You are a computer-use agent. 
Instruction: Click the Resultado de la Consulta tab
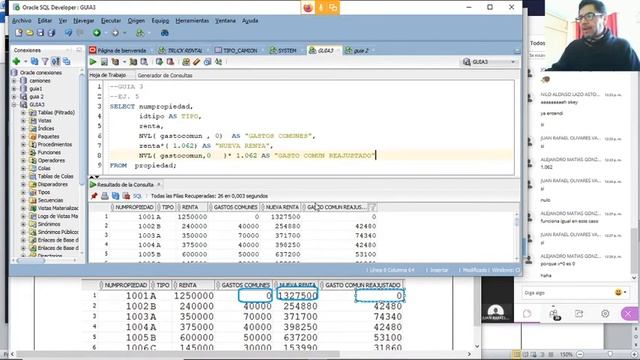[125, 184]
